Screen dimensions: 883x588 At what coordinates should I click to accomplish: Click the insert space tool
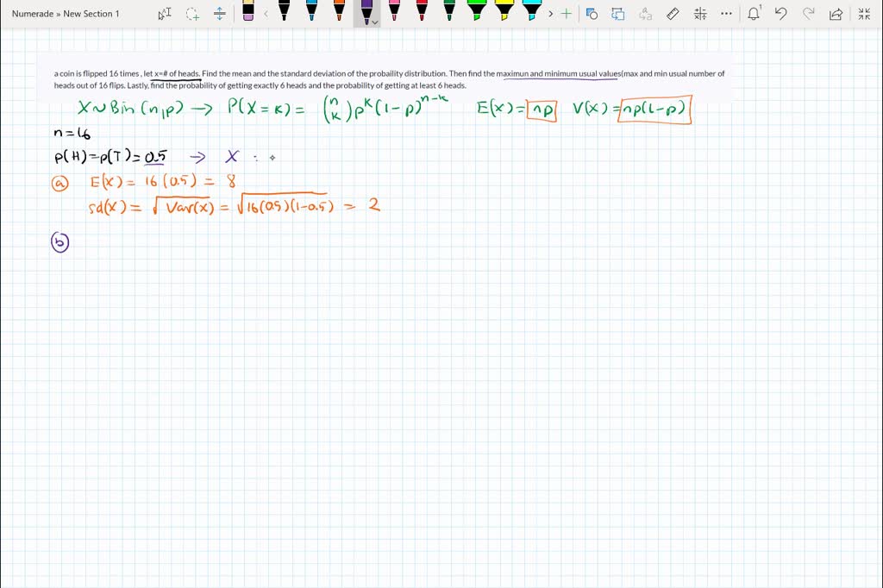click(220, 14)
